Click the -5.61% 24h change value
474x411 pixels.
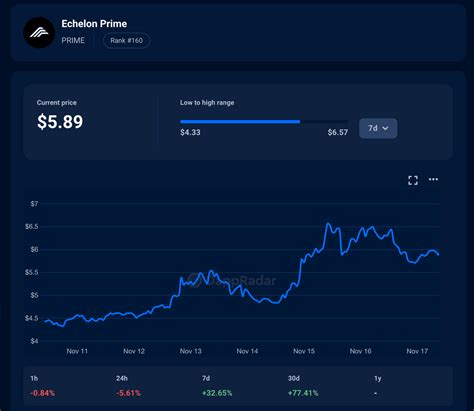click(128, 393)
